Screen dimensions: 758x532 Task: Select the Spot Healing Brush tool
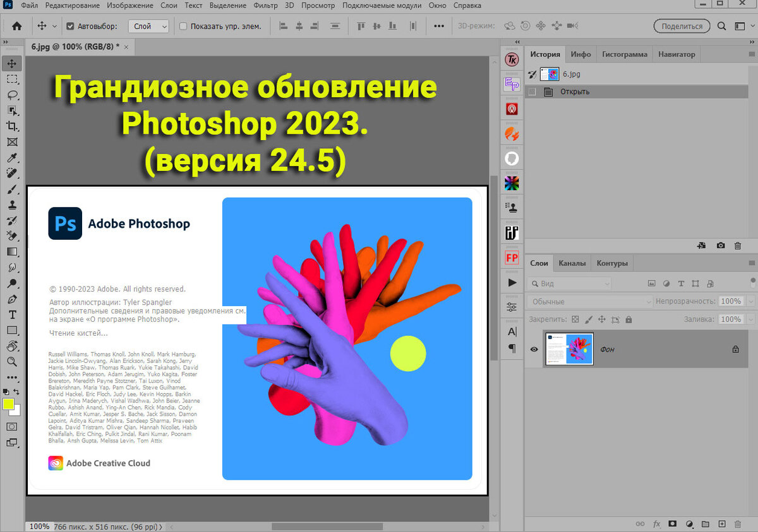coord(12,173)
